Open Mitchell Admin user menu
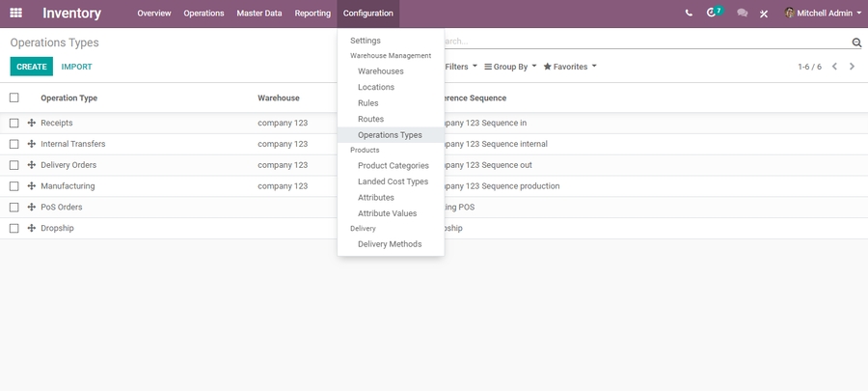This screenshot has width=868, height=391. [x=823, y=14]
